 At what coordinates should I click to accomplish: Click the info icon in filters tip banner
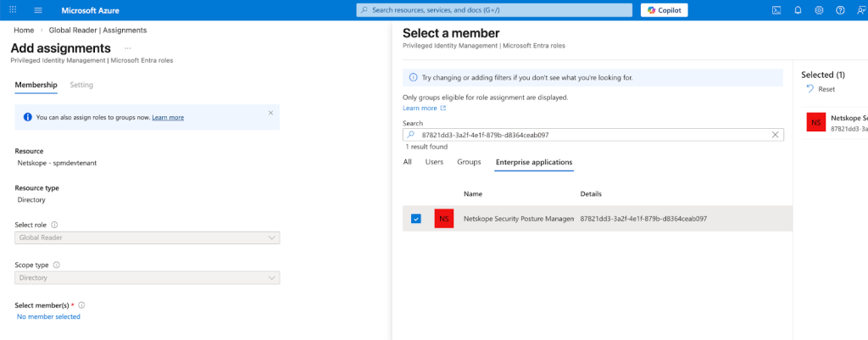[413, 77]
